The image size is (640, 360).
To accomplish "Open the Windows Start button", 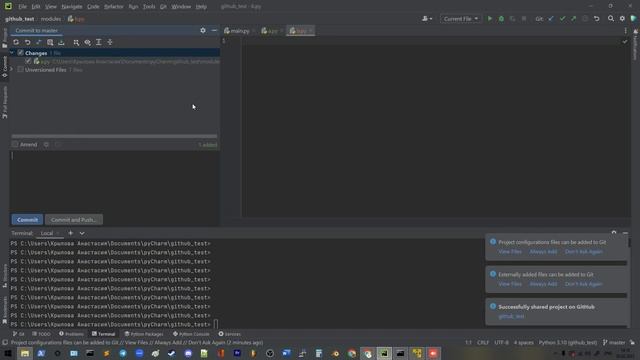I will coord(8,353).
